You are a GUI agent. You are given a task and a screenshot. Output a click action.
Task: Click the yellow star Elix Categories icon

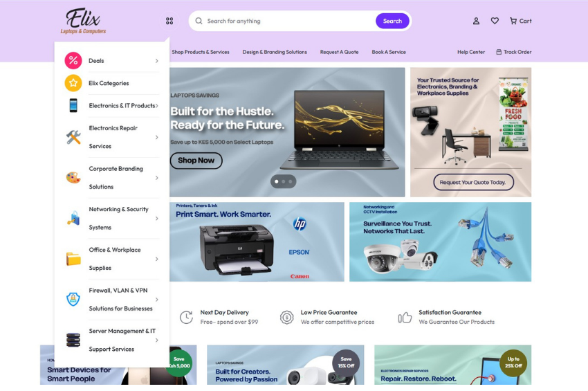73,83
